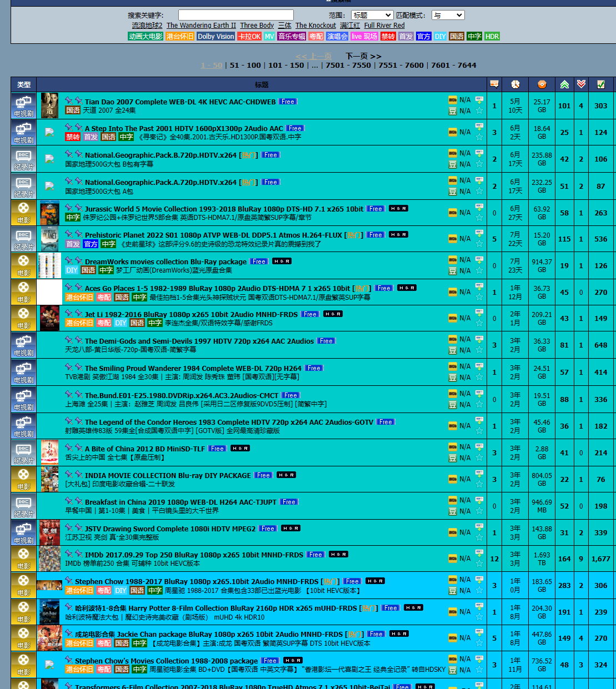This screenshot has width=616, height=689.
Task: Jump to last page range 7601 - 7644
Action: pos(453,66)
